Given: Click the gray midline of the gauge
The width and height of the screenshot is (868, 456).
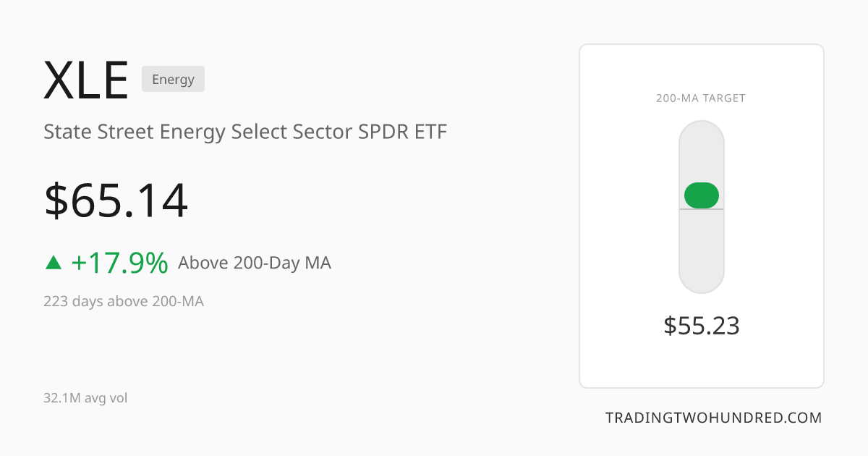Looking at the screenshot, I should point(702,209).
